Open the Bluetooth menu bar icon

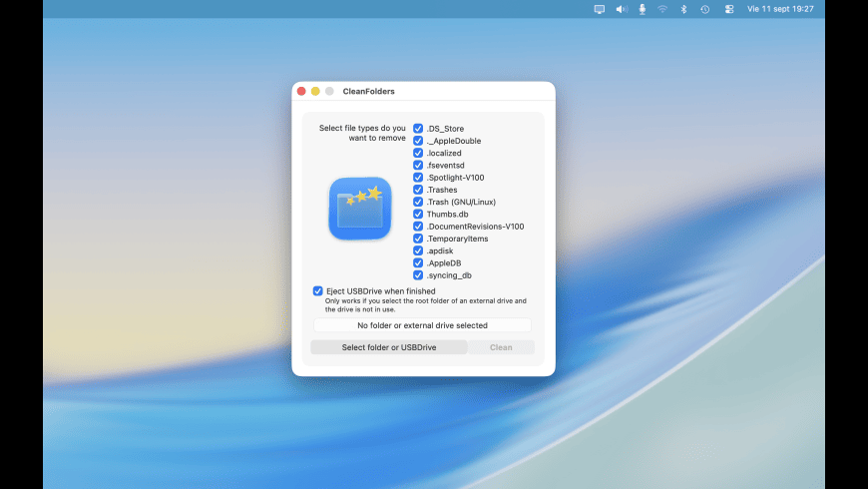tap(683, 9)
